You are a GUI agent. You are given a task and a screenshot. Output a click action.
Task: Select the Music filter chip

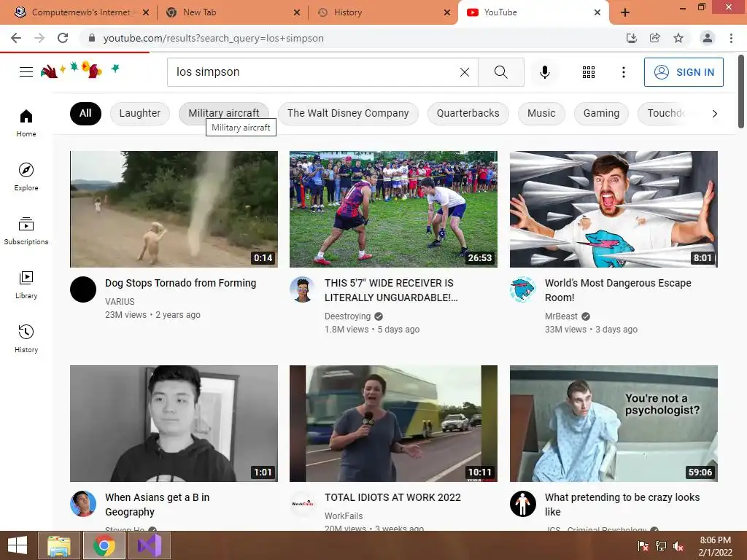[541, 113]
